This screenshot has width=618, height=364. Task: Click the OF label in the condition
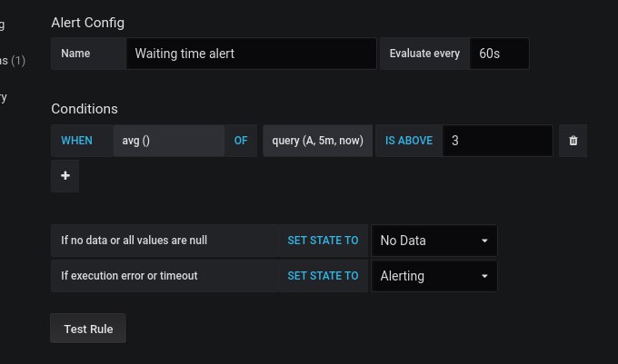click(x=241, y=141)
